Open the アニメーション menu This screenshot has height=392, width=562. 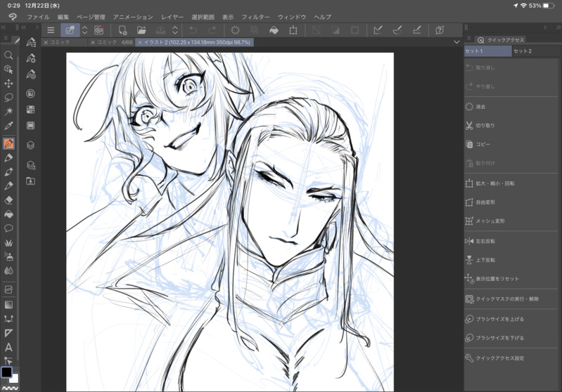(133, 17)
